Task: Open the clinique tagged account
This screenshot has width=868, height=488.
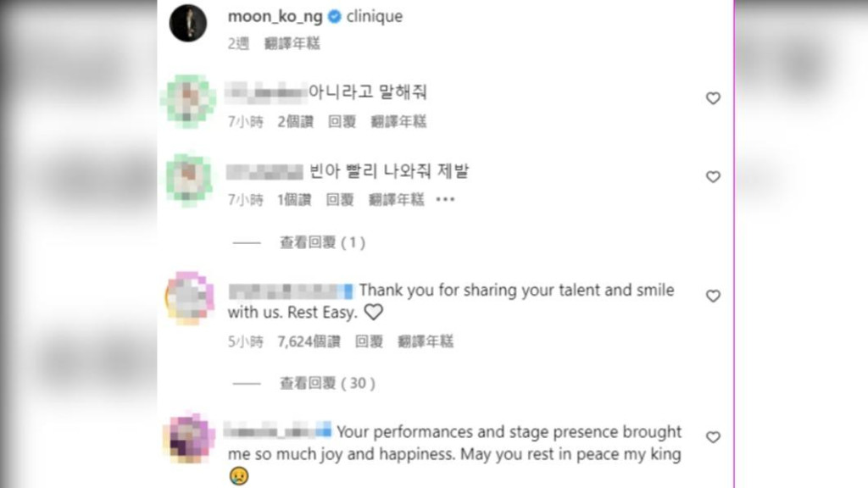Action: pos(375,16)
